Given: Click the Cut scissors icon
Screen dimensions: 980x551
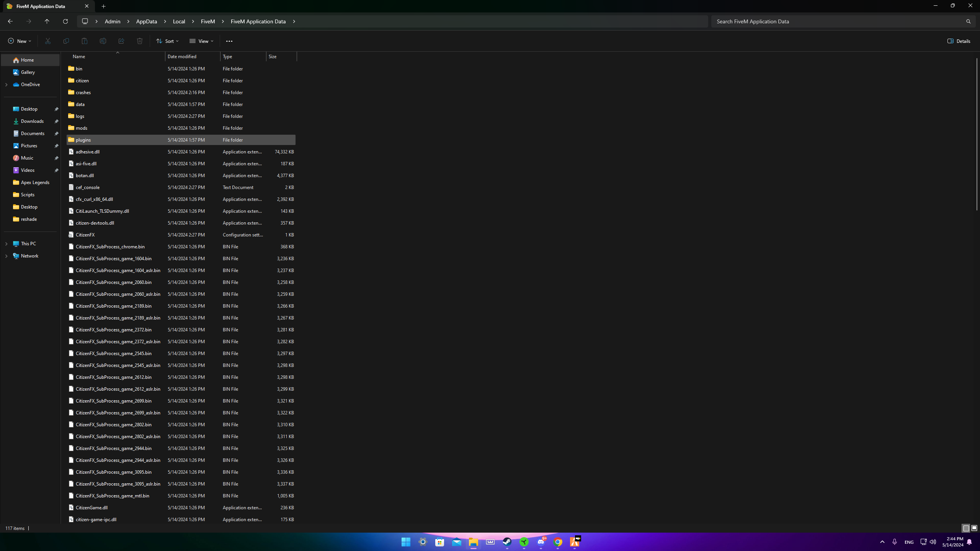Looking at the screenshot, I should click(48, 41).
